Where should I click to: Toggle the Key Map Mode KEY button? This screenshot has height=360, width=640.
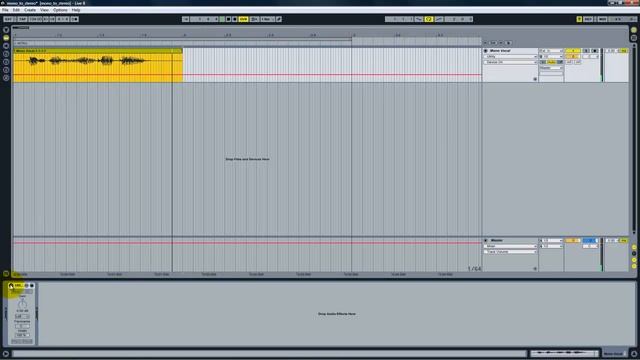tap(588, 19)
